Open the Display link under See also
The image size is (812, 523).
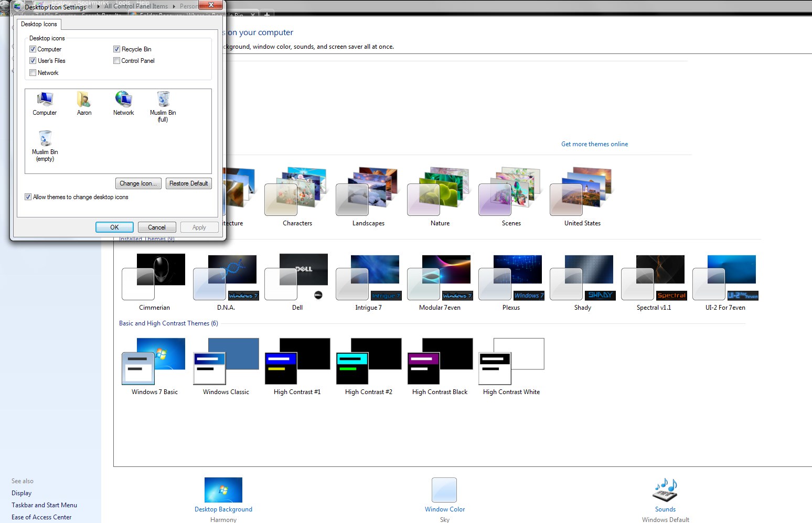coord(22,493)
